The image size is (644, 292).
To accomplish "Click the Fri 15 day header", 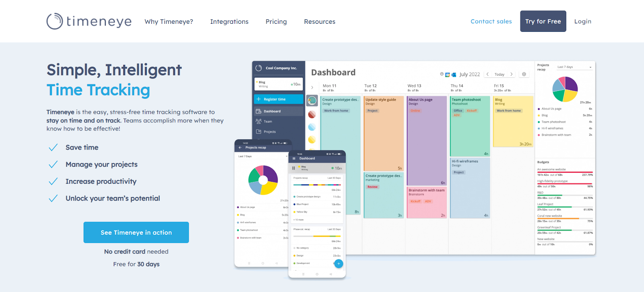I will tap(502, 87).
